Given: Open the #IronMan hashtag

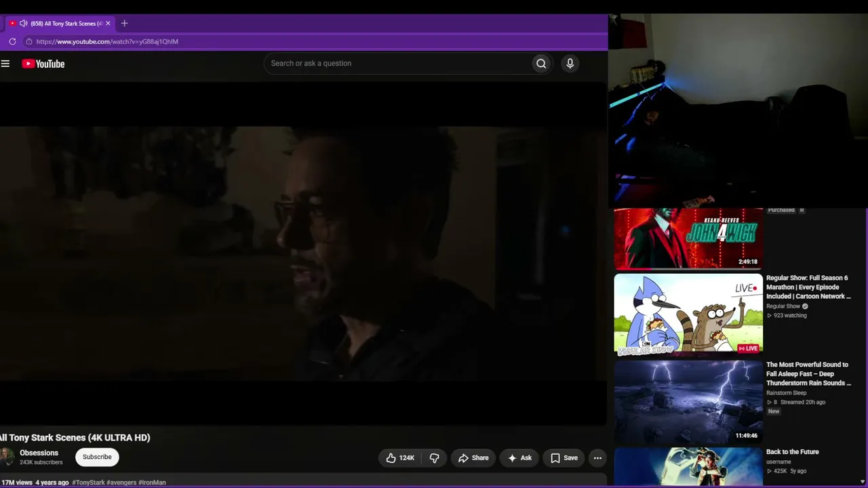Looking at the screenshot, I should pyautogui.click(x=152, y=483).
